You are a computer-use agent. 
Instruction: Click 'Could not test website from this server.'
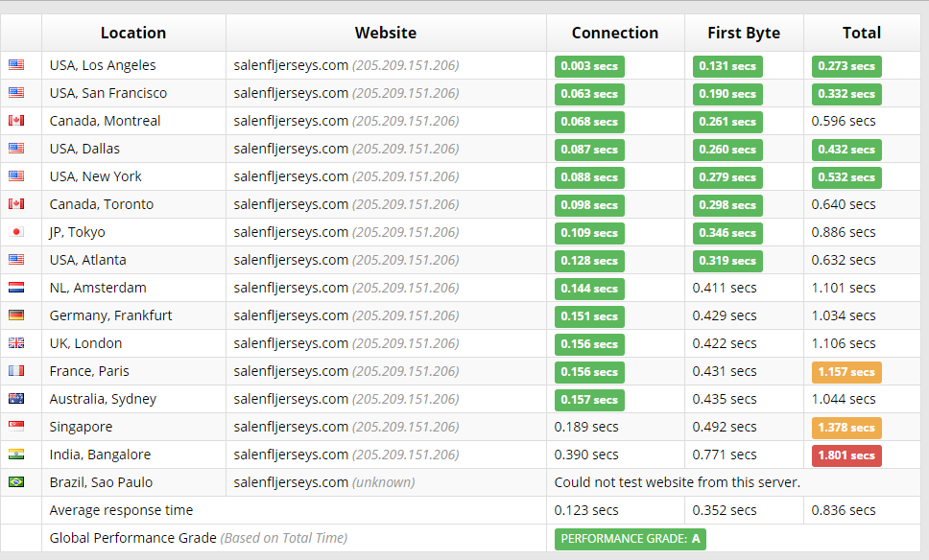(678, 482)
